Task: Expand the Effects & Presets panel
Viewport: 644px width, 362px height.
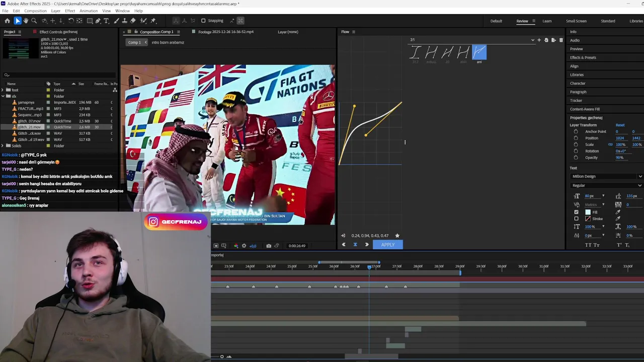Action: coord(583,57)
